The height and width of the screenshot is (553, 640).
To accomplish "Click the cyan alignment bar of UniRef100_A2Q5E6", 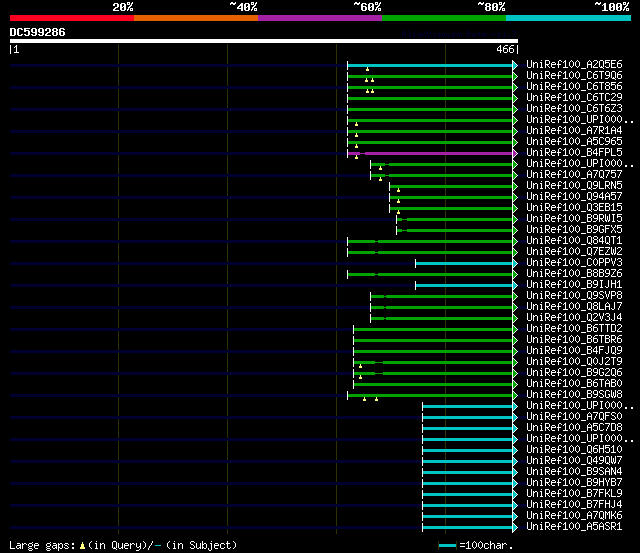I will tap(430, 65).
